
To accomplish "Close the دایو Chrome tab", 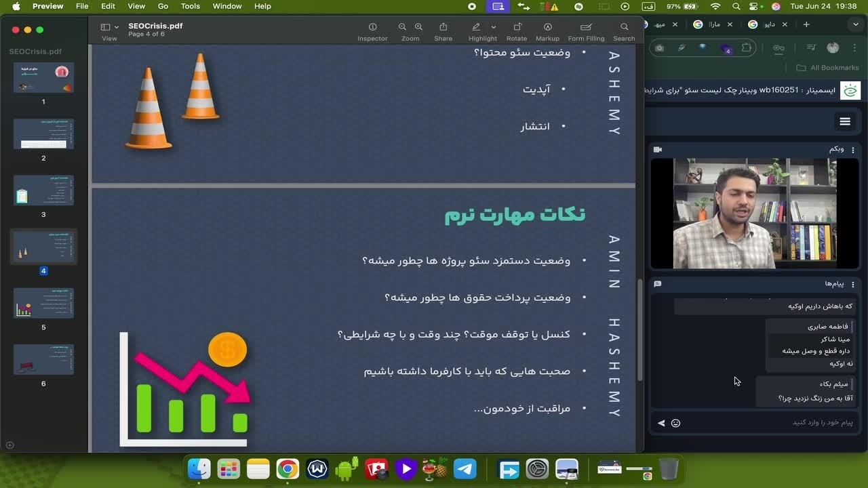I will click(785, 24).
